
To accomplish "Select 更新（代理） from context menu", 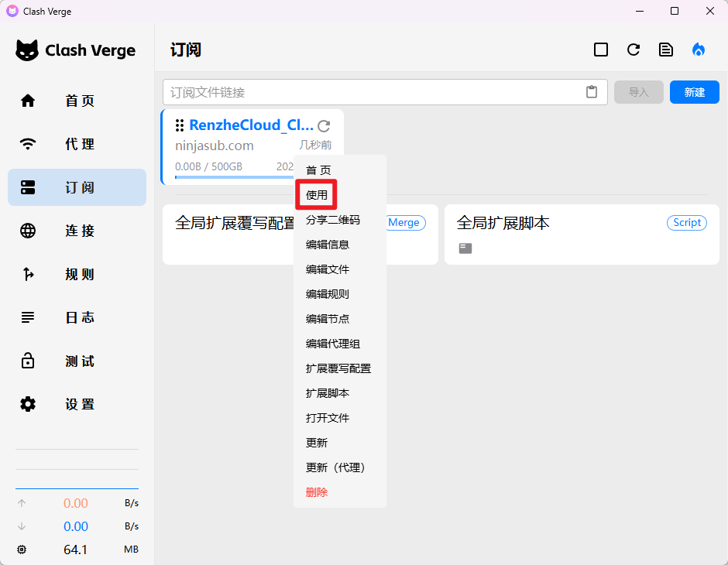I will [x=340, y=467].
